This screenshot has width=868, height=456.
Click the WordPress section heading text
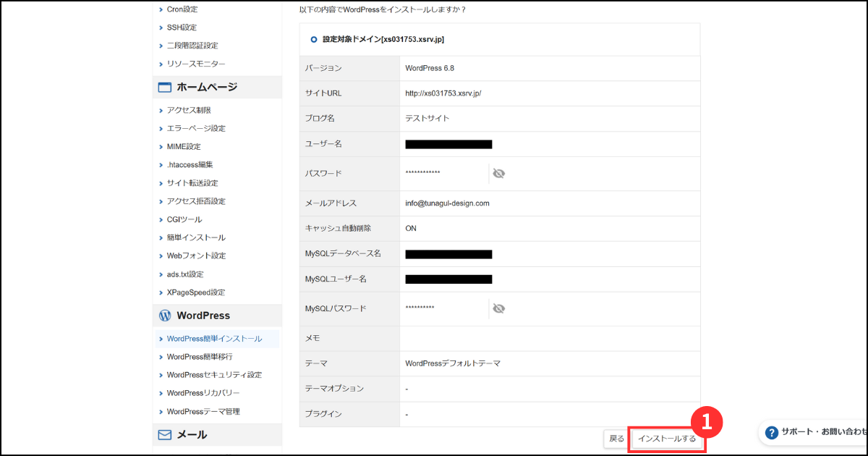(x=203, y=316)
